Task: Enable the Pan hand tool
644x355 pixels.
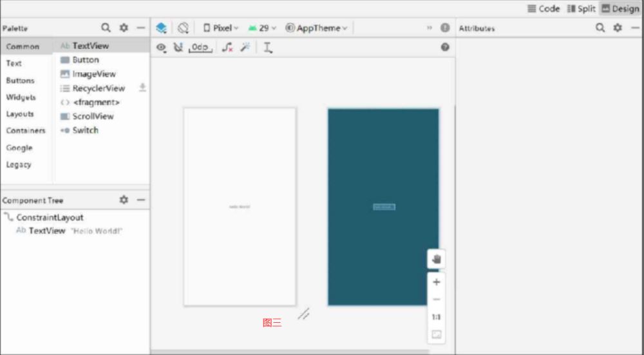Action: [437, 259]
